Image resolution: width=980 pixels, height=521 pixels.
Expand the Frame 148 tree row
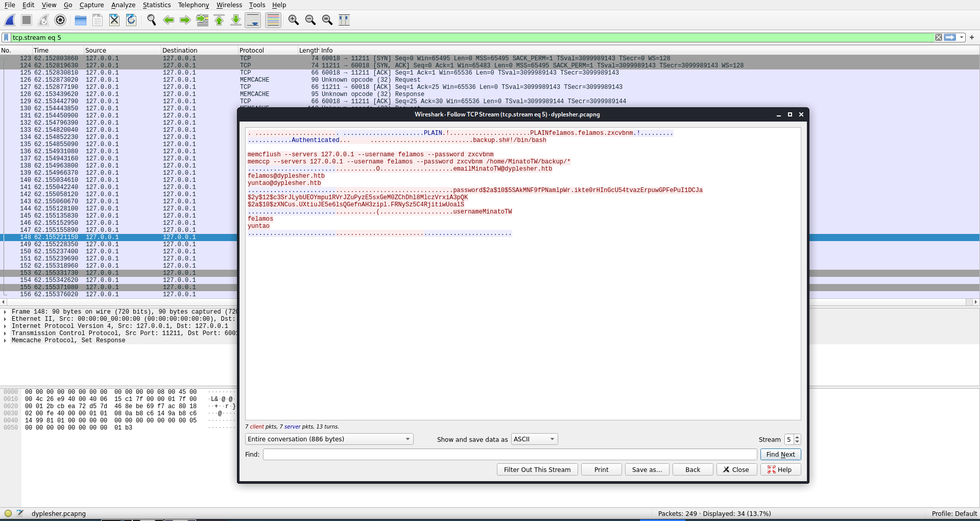[5, 312]
